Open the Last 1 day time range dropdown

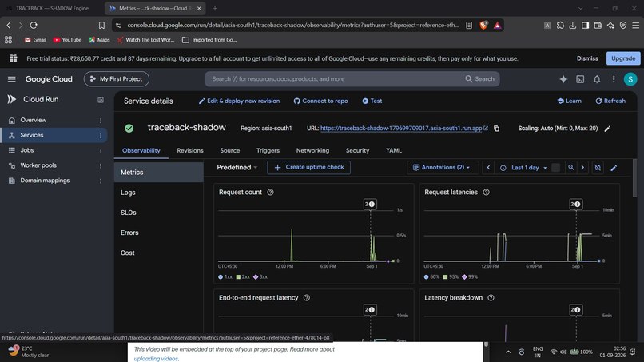pyautogui.click(x=523, y=168)
